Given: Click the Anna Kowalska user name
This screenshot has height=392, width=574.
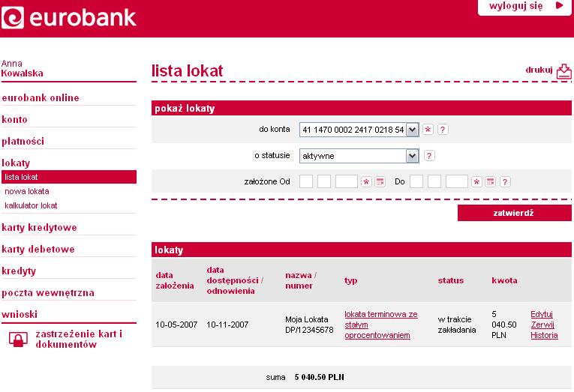Looking at the screenshot, I should pos(22,68).
